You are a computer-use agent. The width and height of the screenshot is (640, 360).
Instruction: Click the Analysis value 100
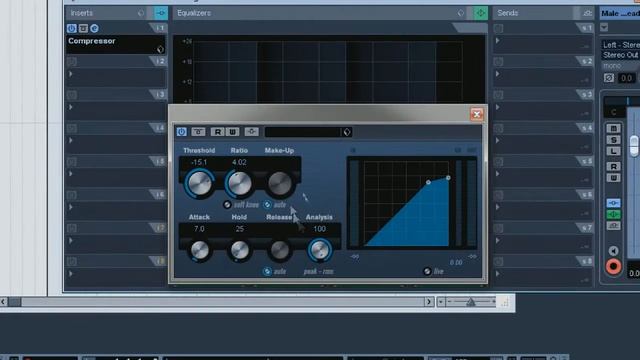click(320, 229)
